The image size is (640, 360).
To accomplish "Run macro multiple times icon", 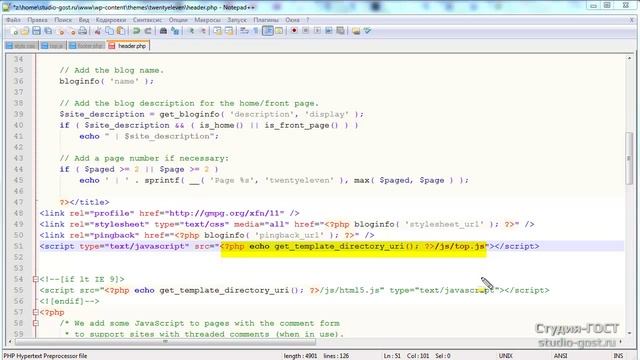I will tap(329, 31).
